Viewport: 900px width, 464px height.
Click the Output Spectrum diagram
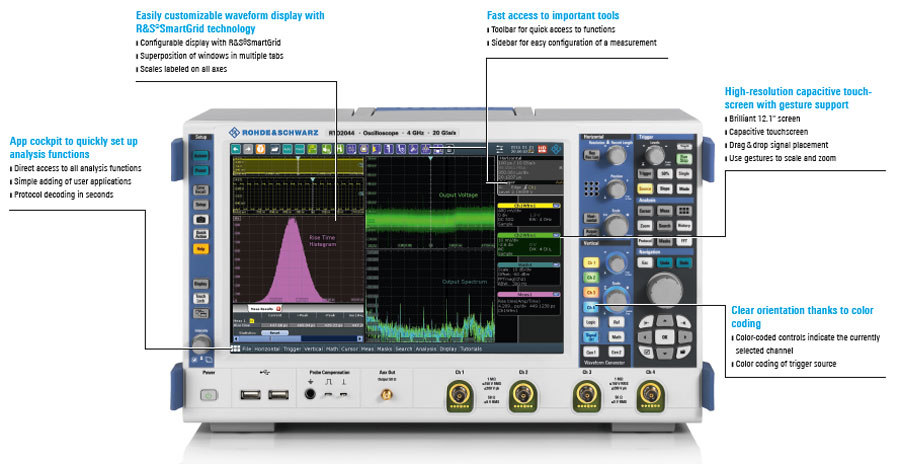(x=430, y=295)
